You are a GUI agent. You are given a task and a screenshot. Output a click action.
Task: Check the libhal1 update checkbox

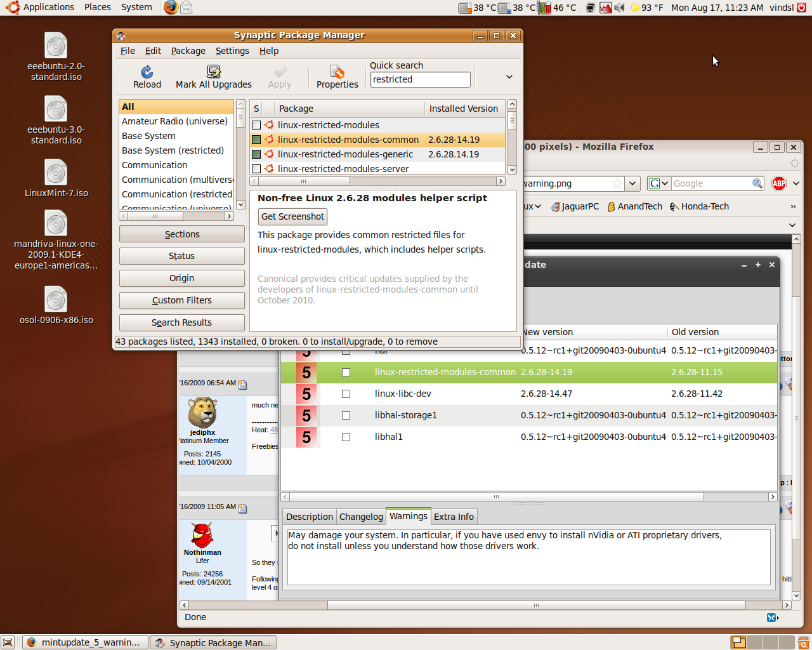pyautogui.click(x=346, y=437)
